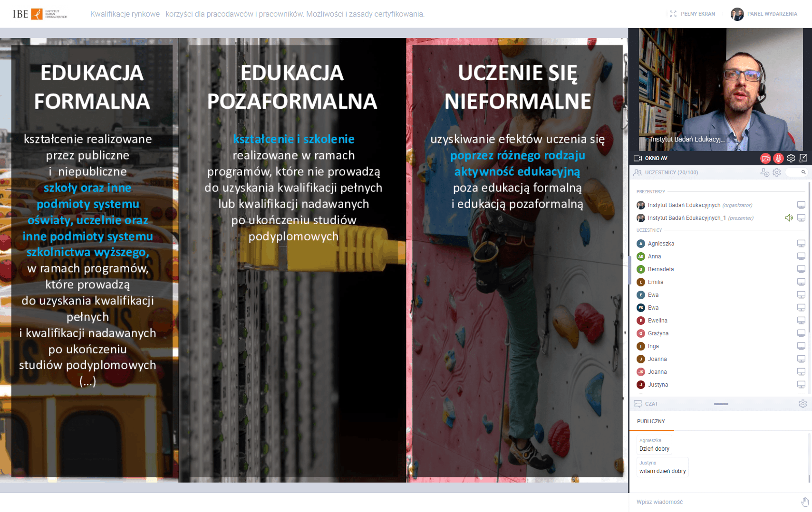Raise your hand with the hand icon
This screenshot has height=512, width=812.
pos(804,502)
